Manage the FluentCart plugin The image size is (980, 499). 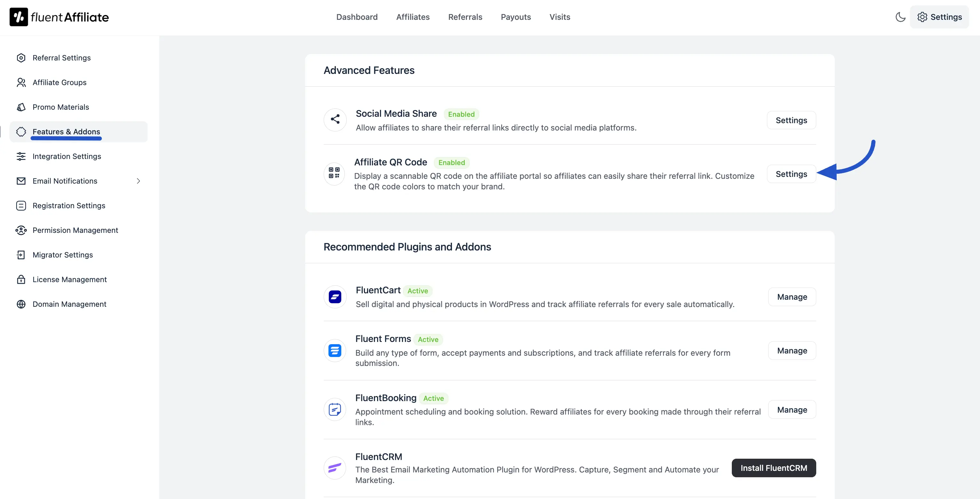pos(792,297)
